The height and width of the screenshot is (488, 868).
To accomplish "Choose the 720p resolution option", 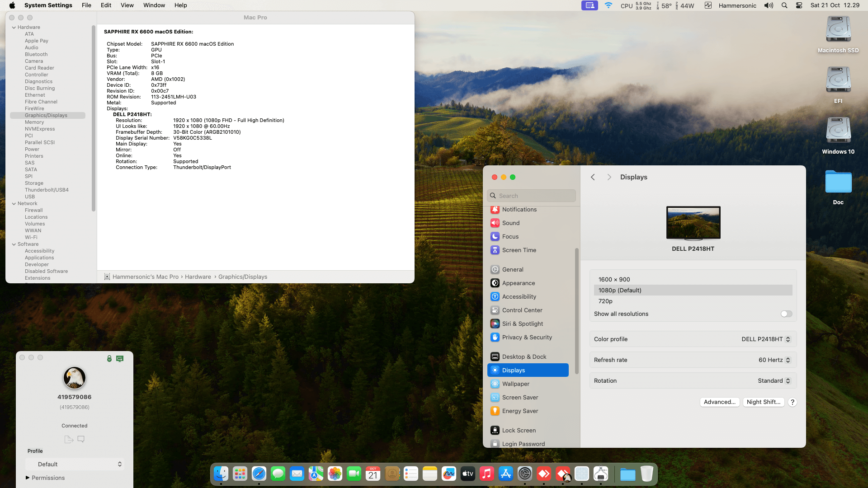I will click(605, 301).
